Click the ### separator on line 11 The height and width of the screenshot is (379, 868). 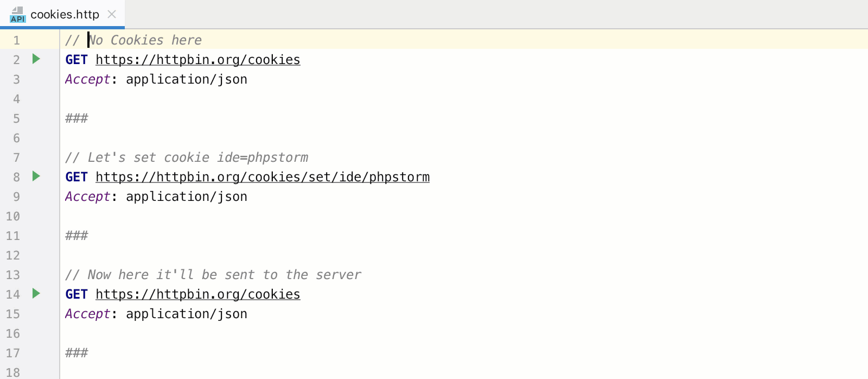coord(76,236)
